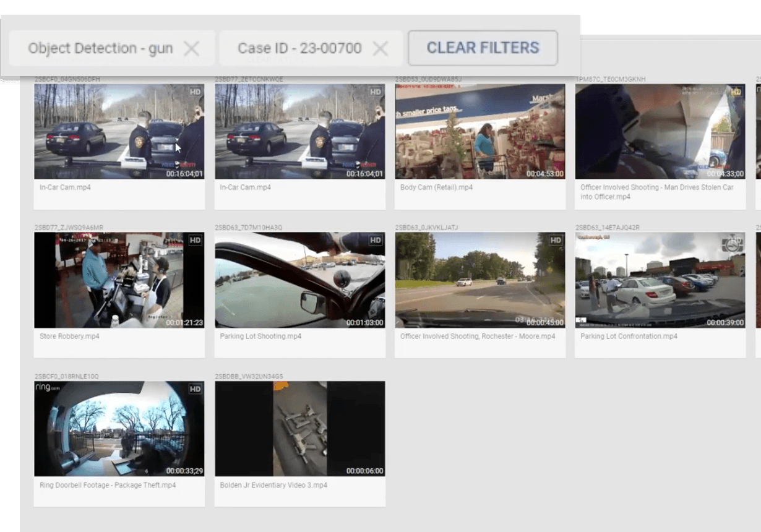The height and width of the screenshot is (532, 761).
Task: Click the CLEAR FILTERS button
Action: (483, 48)
